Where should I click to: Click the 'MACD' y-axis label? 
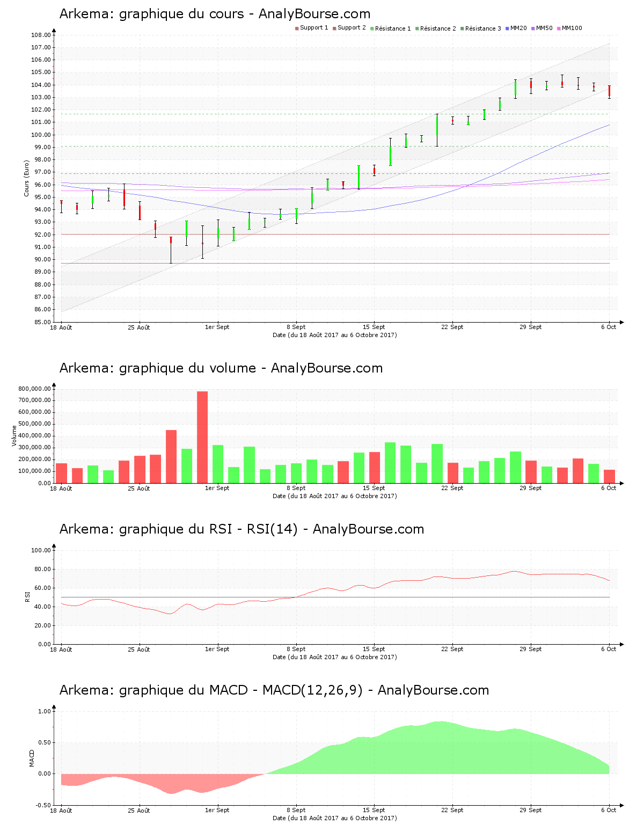coord(32,758)
